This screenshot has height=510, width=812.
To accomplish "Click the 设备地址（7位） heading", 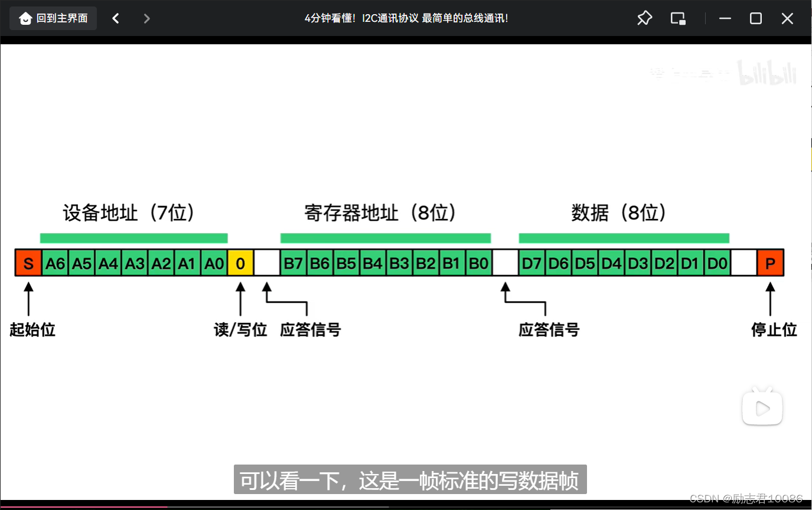I will pos(129,212).
